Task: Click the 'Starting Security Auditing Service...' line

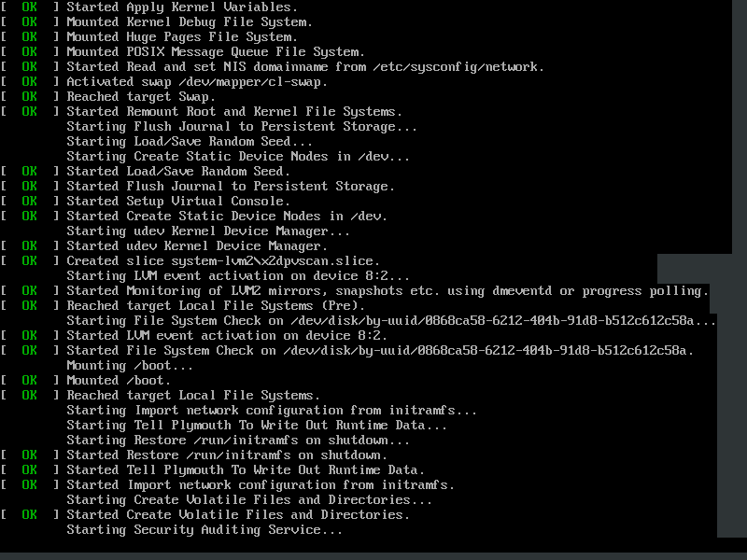Action: [204, 530]
